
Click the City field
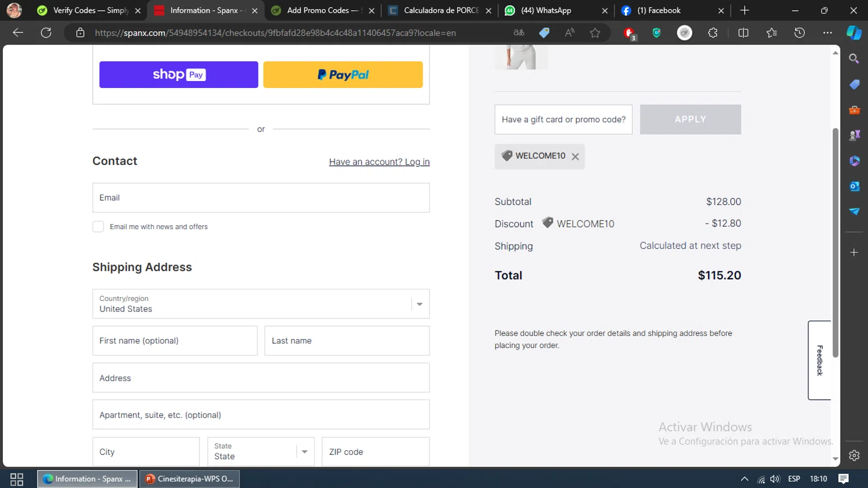coord(146,452)
